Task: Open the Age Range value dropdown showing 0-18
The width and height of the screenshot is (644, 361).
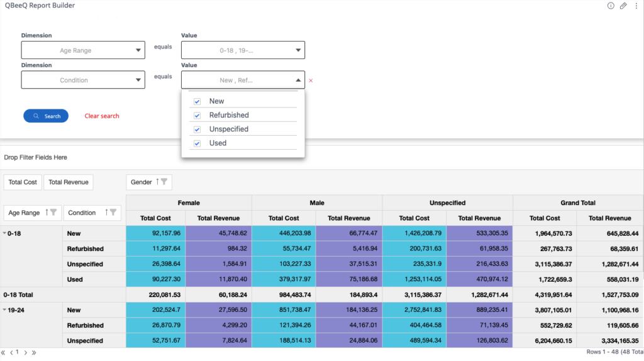Action: point(243,50)
